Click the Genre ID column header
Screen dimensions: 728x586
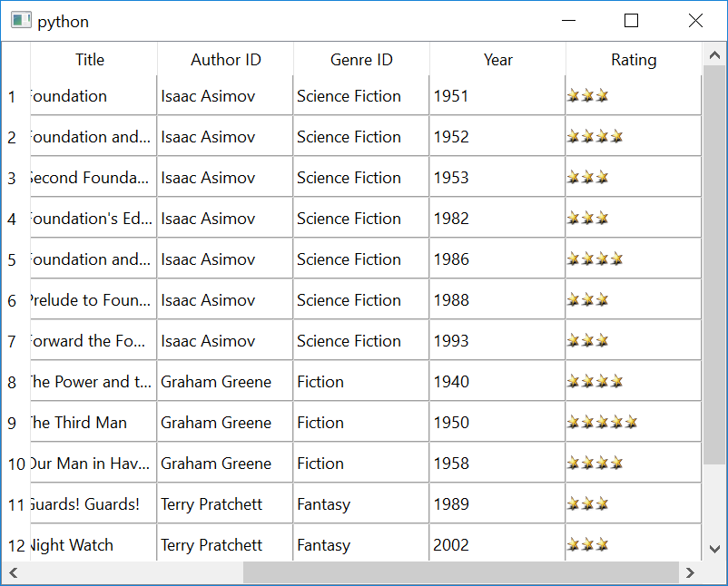(x=361, y=60)
